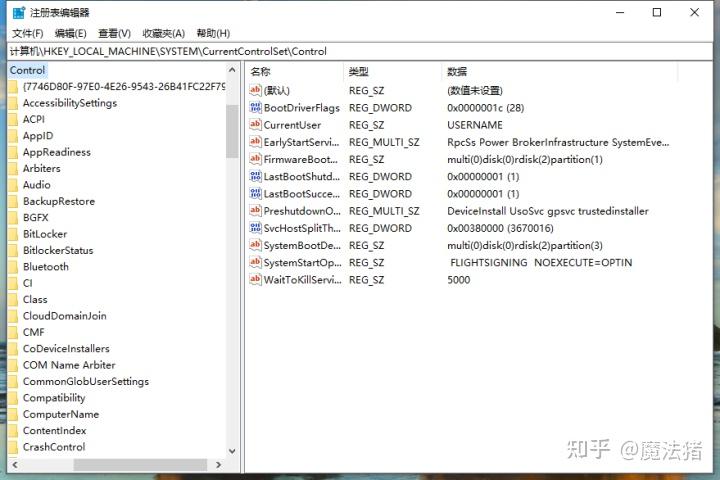Click the tree pane horizontal scroll thumb

coord(140,465)
